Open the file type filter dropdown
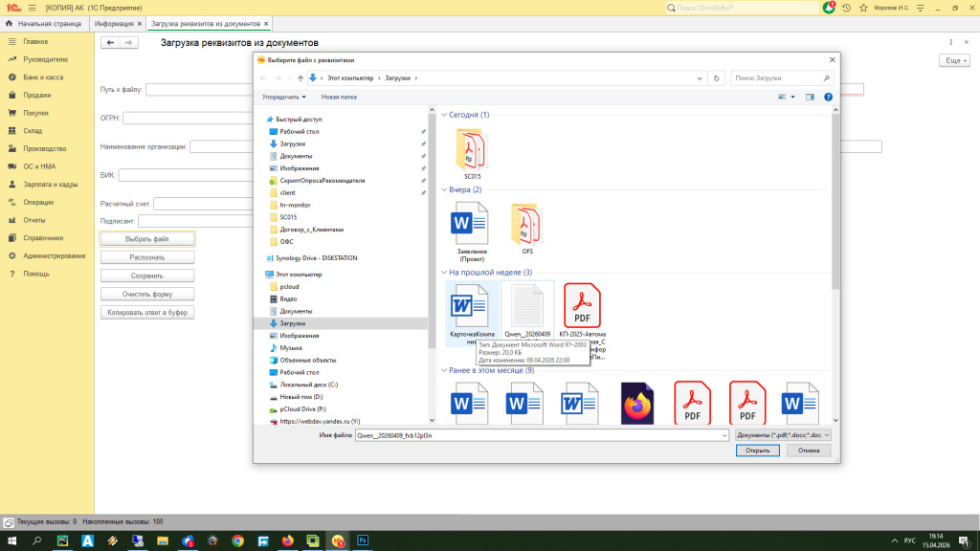This screenshot has width=980, height=551. [x=784, y=434]
